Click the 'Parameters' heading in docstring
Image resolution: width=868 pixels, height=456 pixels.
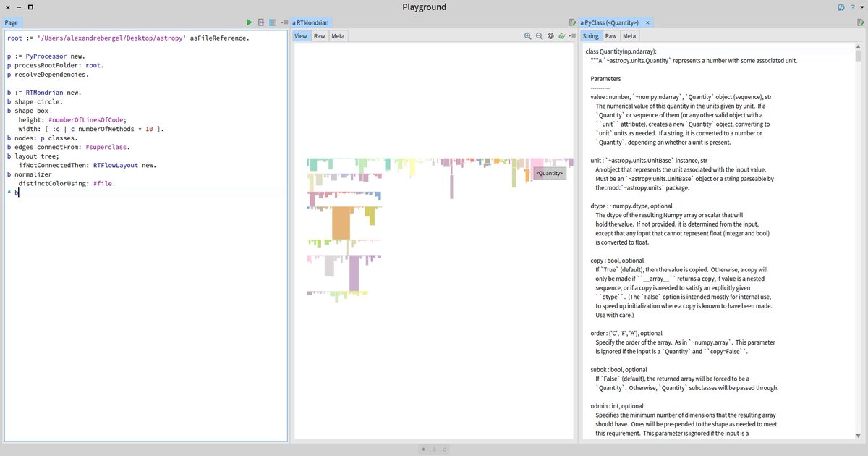coord(605,79)
